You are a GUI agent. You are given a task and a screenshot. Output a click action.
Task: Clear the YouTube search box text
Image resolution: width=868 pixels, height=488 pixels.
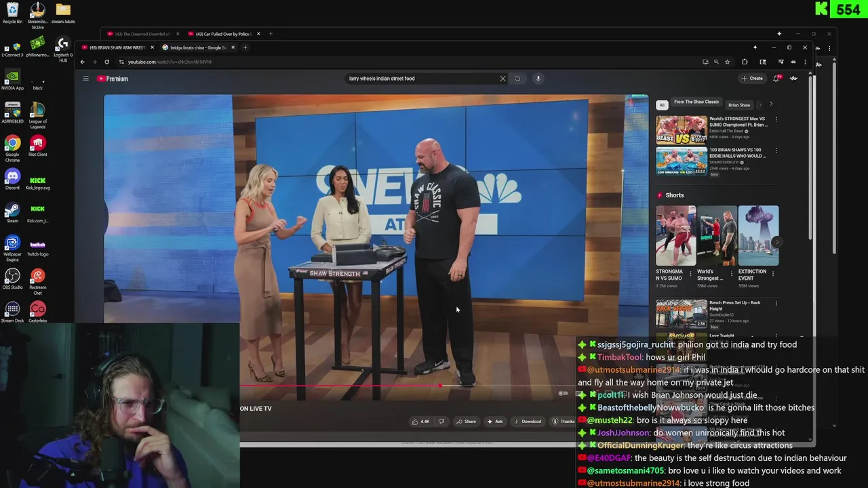502,79
